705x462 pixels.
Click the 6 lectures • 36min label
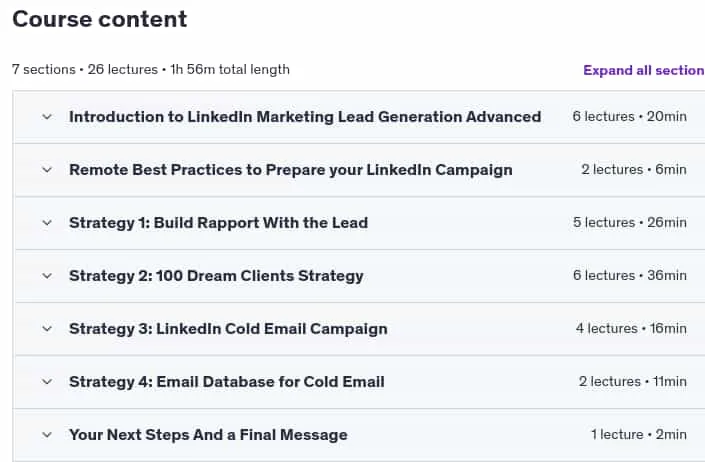[629, 276]
